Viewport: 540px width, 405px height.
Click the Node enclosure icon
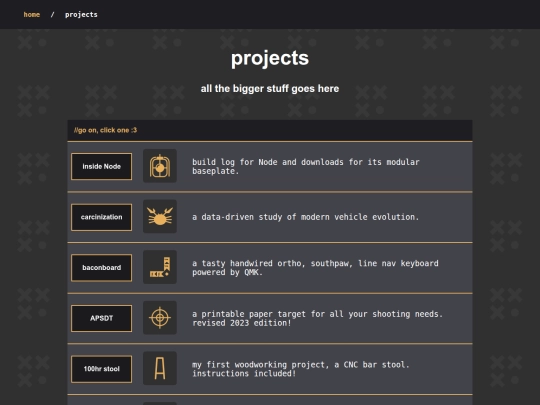coord(160,166)
